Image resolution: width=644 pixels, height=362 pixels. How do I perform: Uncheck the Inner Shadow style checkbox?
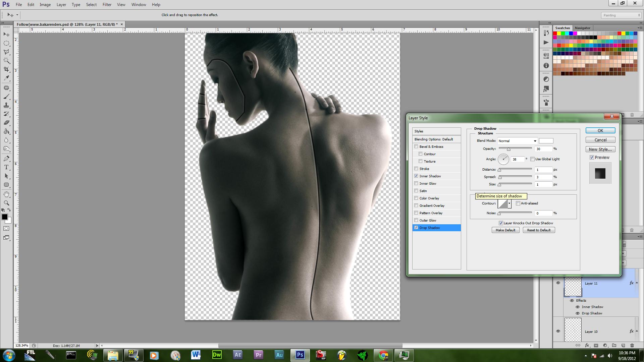coord(416,176)
